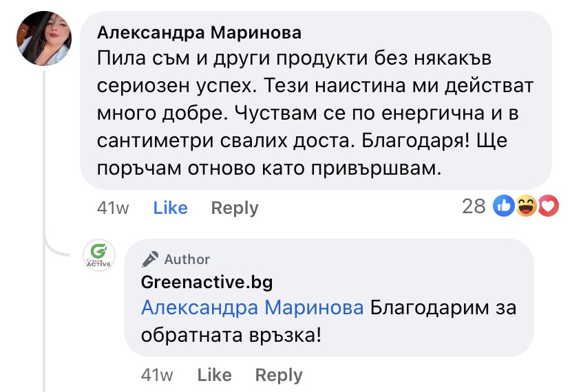Screen dimensions: 570x392
Task: Click the reply text Благодарим за обратната връзка
Action: [x=328, y=322]
